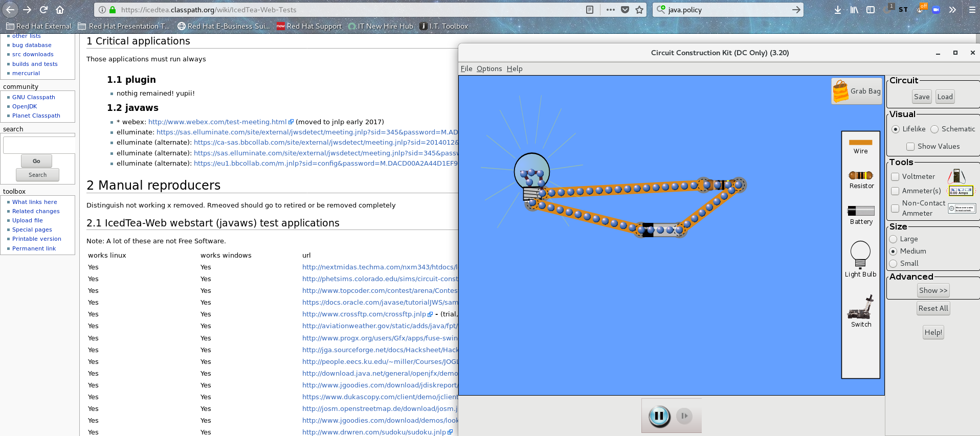
Task: Open the Options menu
Action: click(x=489, y=68)
